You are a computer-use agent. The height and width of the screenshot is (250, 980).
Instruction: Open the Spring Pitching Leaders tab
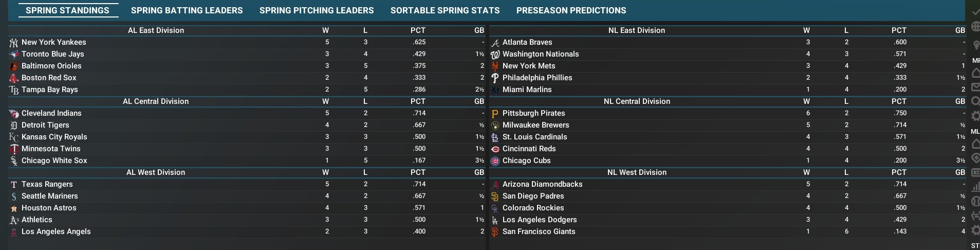click(317, 10)
